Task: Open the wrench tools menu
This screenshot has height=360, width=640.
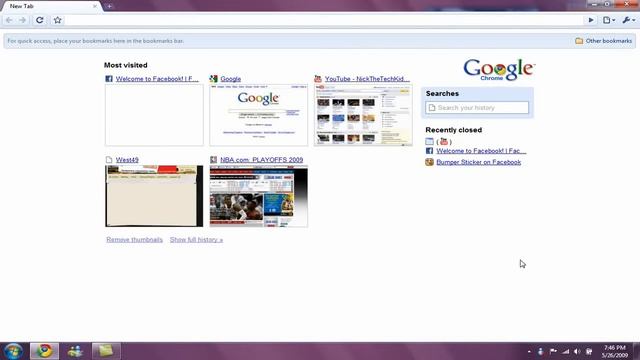Action: coord(629,20)
